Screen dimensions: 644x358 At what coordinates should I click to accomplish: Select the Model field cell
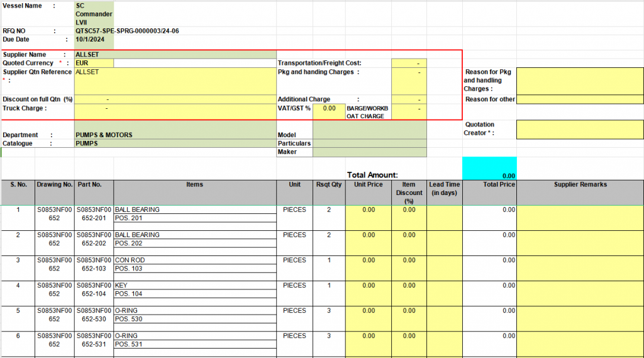369,135
